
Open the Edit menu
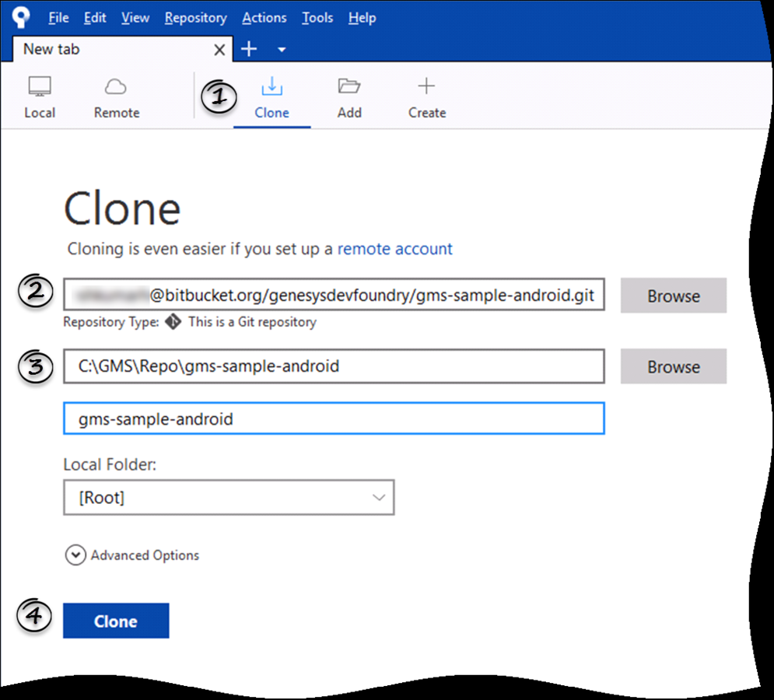point(95,18)
